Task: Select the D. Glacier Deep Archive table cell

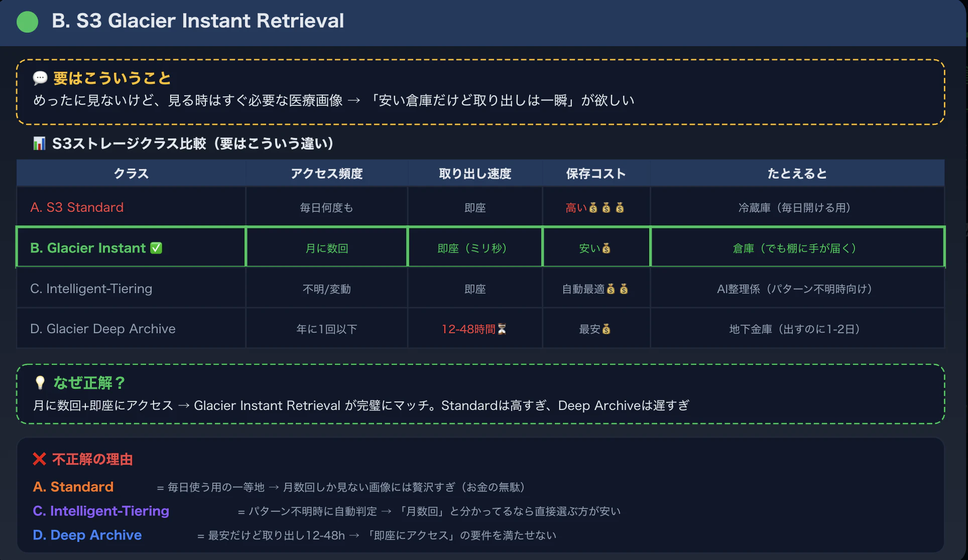Action: click(131, 329)
